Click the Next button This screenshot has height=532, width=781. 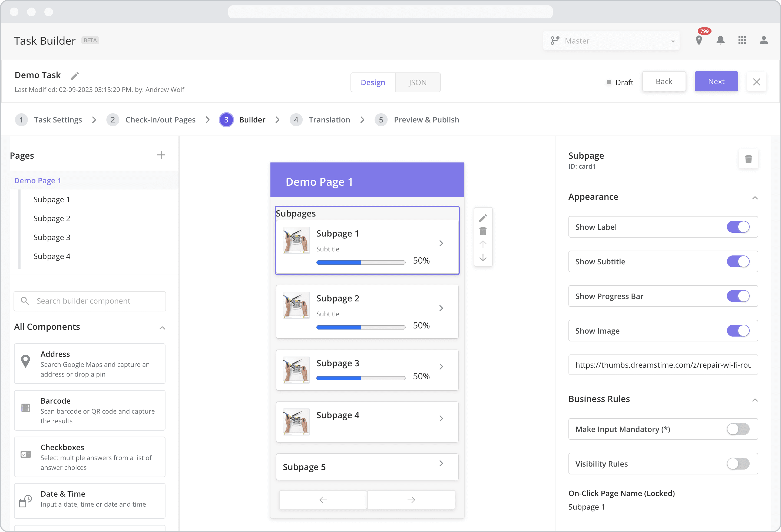716,81
